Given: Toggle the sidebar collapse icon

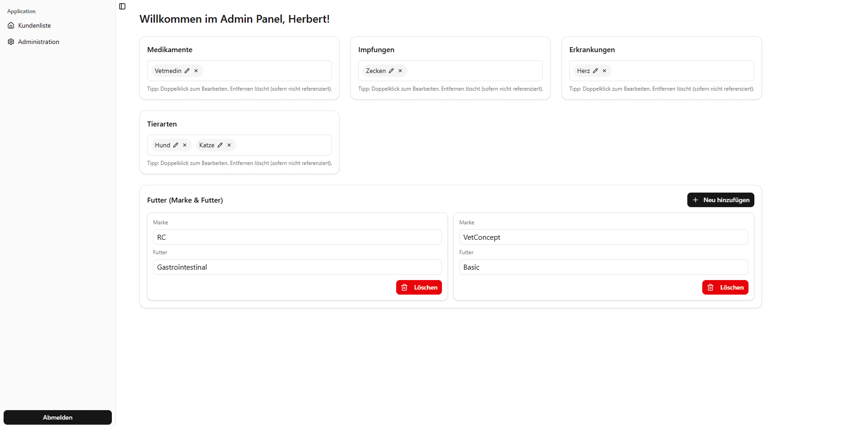Looking at the screenshot, I should [x=122, y=6].
